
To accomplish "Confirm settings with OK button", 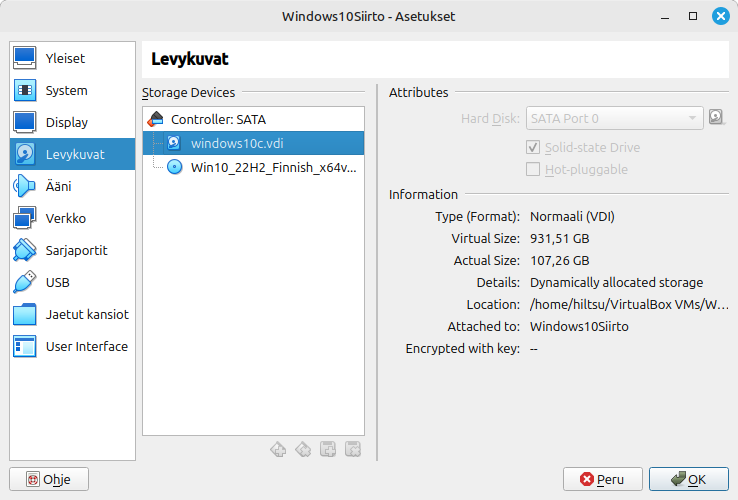I will point(689,479).
